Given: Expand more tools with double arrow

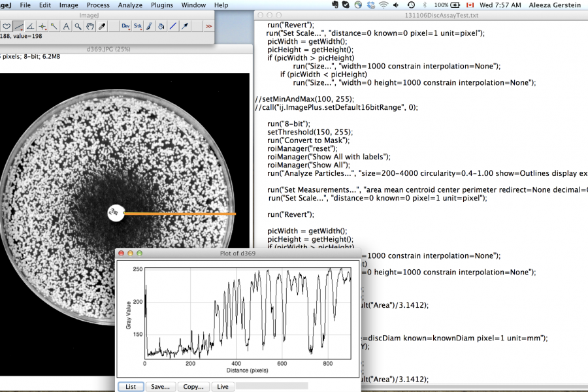Looking at the screenshot, I should point(208,26).
